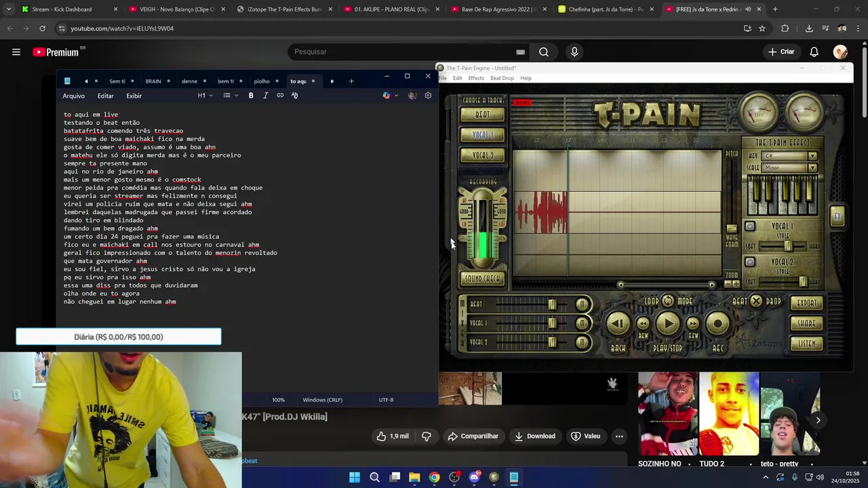
Task: Open the list style dropdown in Notepad
Action: point(231,96)
